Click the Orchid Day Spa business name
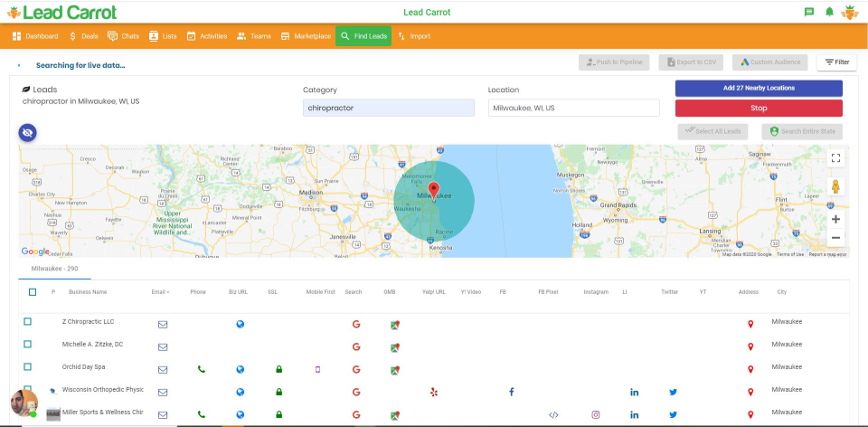This screenshot has width=868, height=427. (83, 367)
